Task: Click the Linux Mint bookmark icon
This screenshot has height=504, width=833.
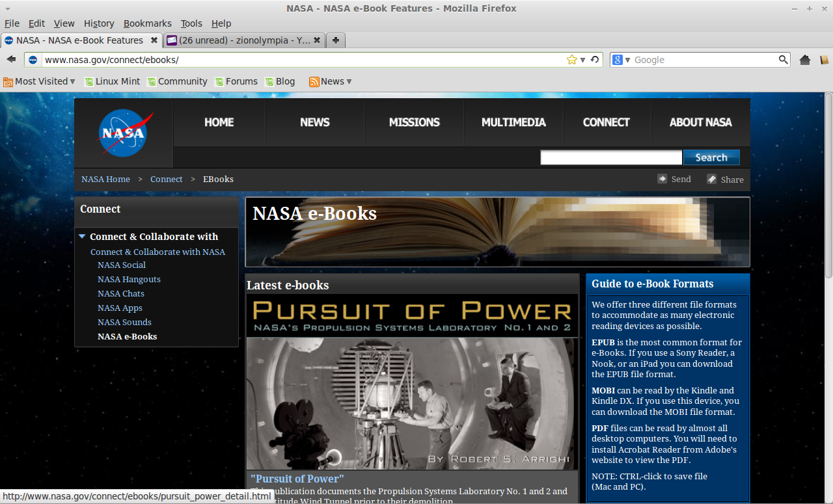Action: click(x=89, y=82)
